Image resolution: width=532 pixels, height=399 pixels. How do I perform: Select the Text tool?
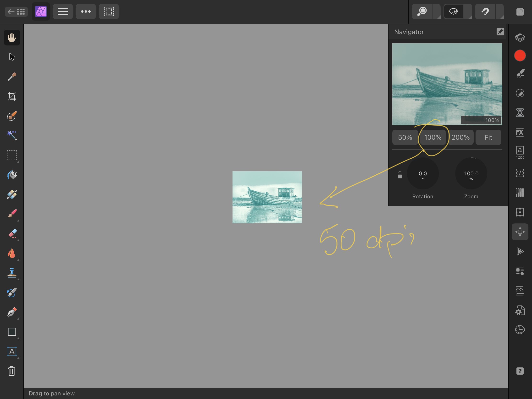coord(12,352)
